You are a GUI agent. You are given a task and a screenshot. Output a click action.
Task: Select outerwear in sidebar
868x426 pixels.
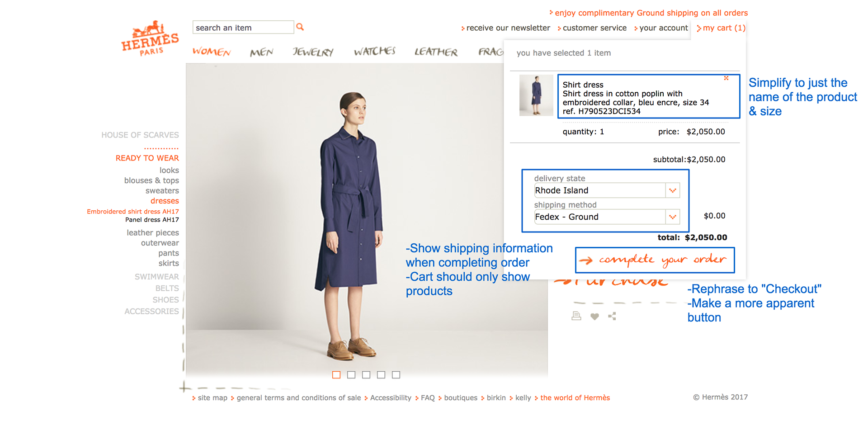click(160, 243)
